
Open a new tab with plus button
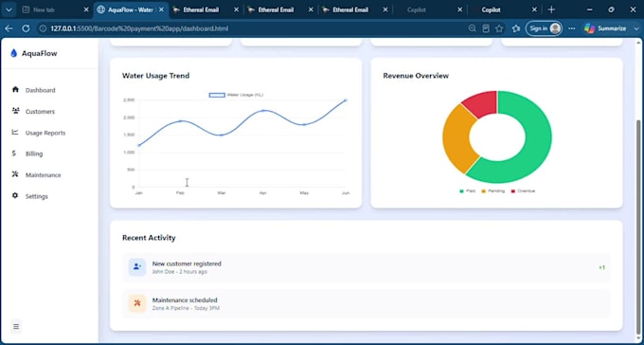[x=551, y=9]
